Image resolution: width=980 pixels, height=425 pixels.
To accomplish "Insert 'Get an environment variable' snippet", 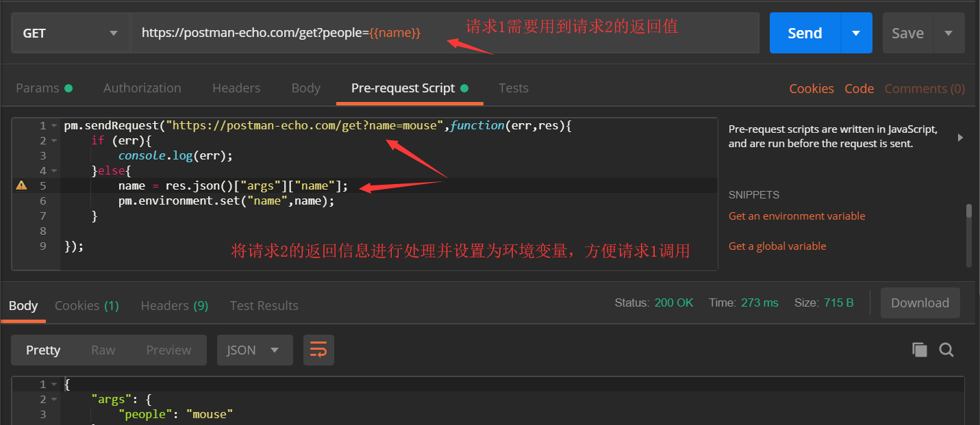I will click(x=797, y=216).
